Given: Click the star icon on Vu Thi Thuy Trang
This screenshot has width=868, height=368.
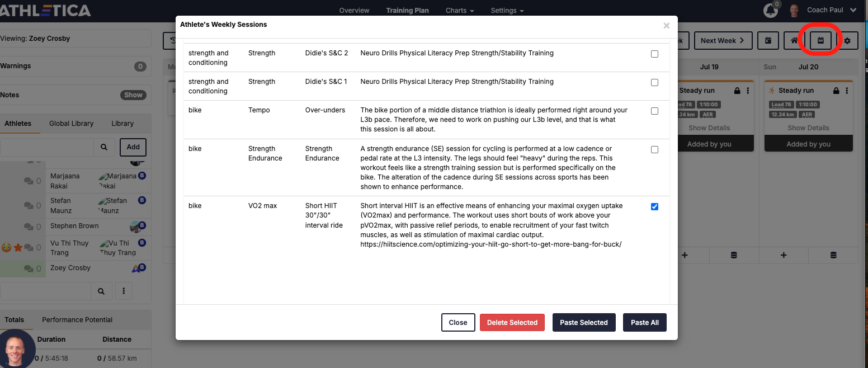Looking at the screenshot, I should [x=18, y=248].
